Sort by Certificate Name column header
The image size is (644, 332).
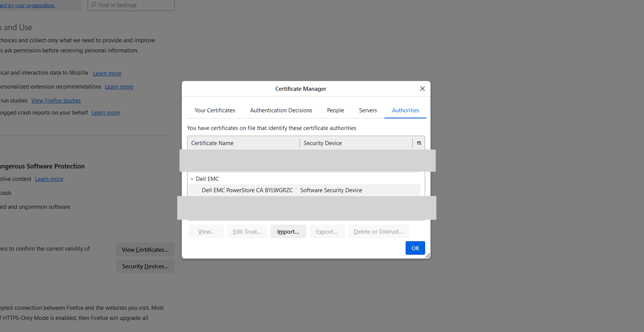coord(243,143)
